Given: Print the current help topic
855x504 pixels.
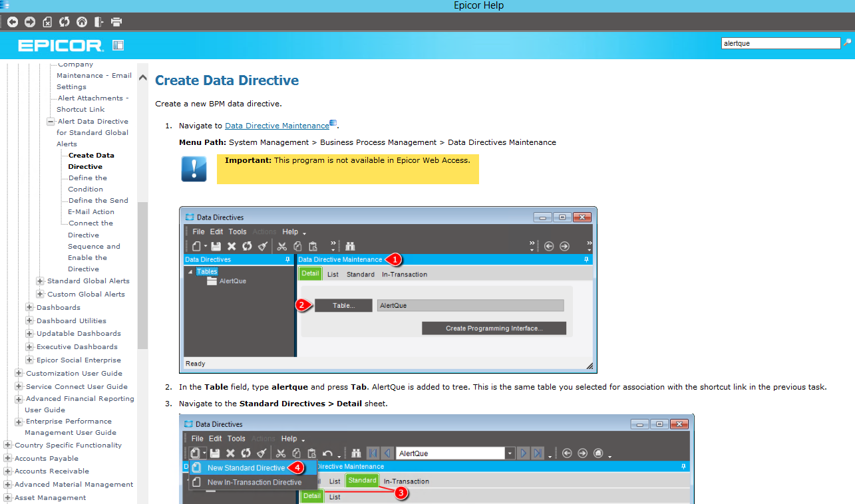Looking at the screenshot, I should (x=116, y=22).
